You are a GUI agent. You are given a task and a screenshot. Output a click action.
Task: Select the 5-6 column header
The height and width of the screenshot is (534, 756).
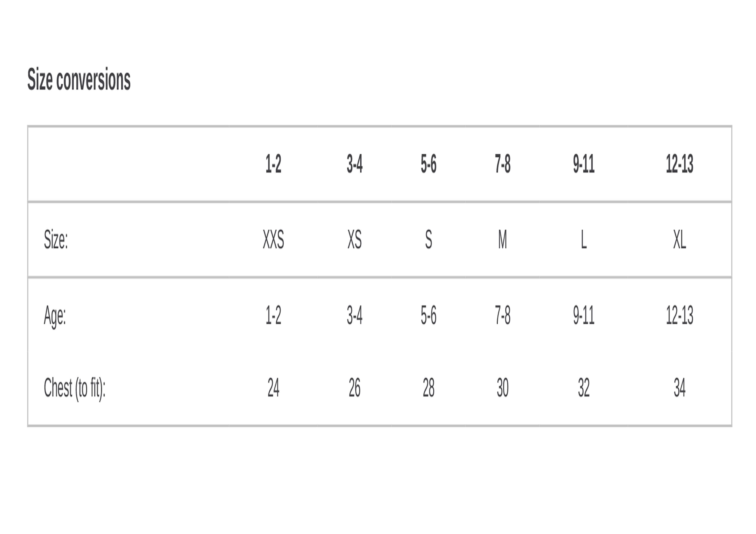pyautogui.click(x=429, y=163)
